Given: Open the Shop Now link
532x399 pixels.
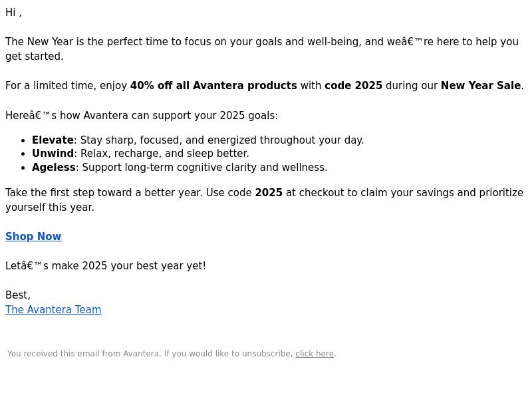Looking at the screenshot, I should coord(33,236).
